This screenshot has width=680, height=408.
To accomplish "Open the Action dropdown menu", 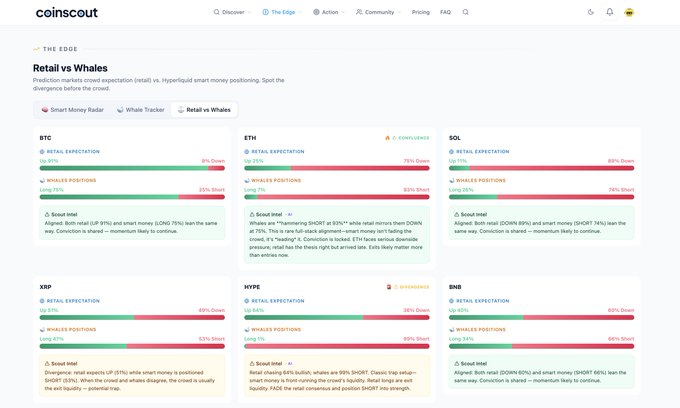I will (x=329, y=12).
